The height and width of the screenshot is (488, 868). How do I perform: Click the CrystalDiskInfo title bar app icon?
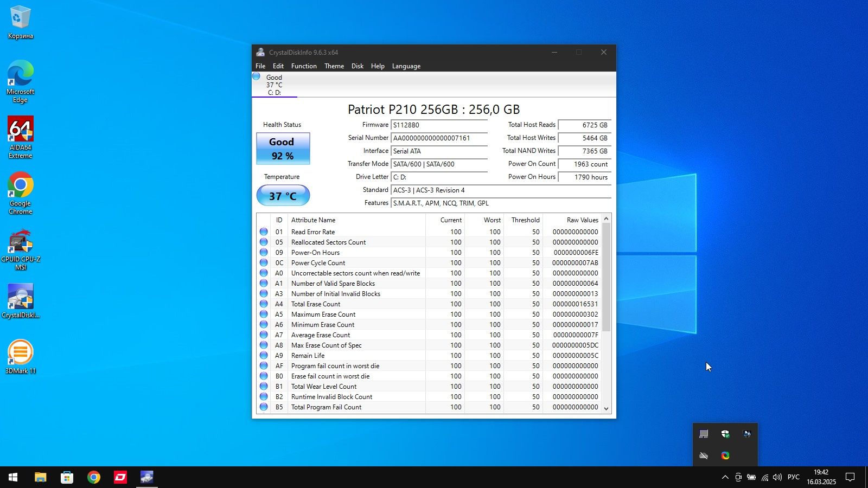[x=260, y=52]
